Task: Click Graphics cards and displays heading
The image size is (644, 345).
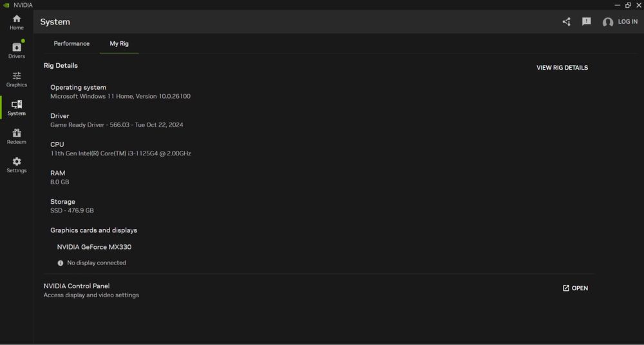Action: [93, 230]
